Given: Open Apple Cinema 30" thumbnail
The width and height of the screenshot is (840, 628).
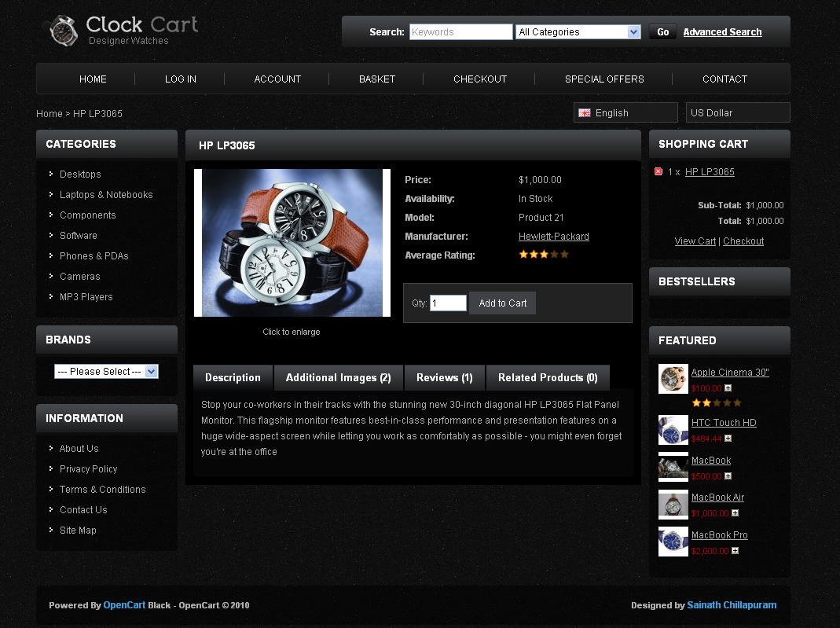Looking at the screenshot, I should pyautogui.click(x=673, y=379).
